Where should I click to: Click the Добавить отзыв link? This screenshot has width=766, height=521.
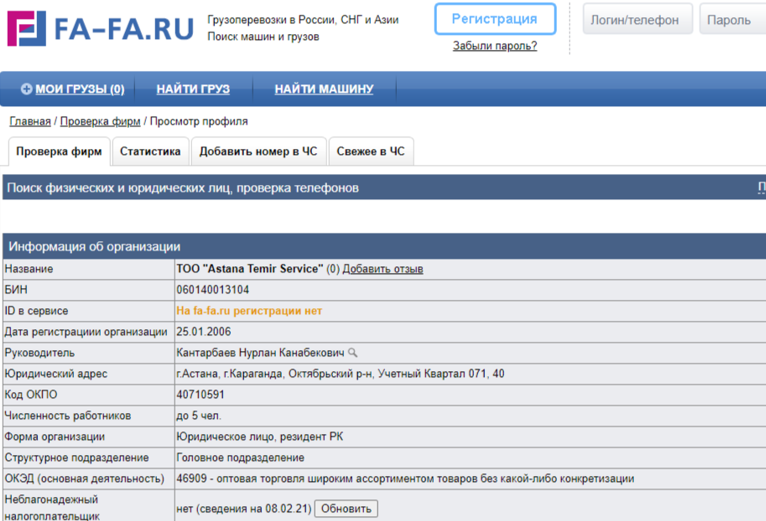click(x=383, y=269)
